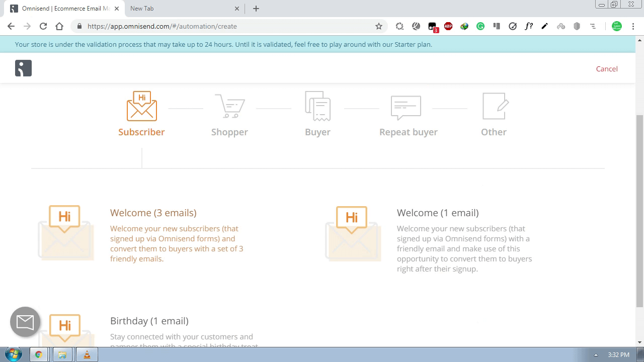644x362 pixels.
Task: Open Welcome (3 emails) workflow title
Action: [153, 213]
